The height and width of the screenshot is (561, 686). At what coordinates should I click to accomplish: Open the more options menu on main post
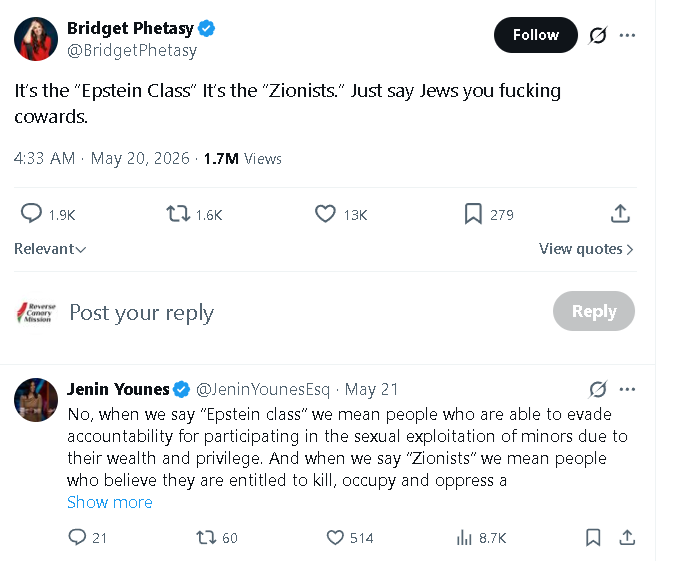pos(627,35)
